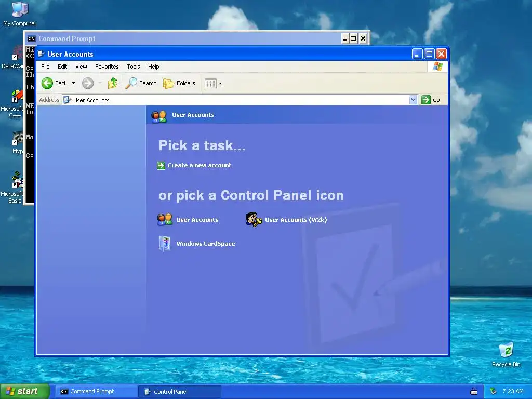532x399 pixels.
Task: Select the Recycle Bin desktop icon
Action: [506, 355]
